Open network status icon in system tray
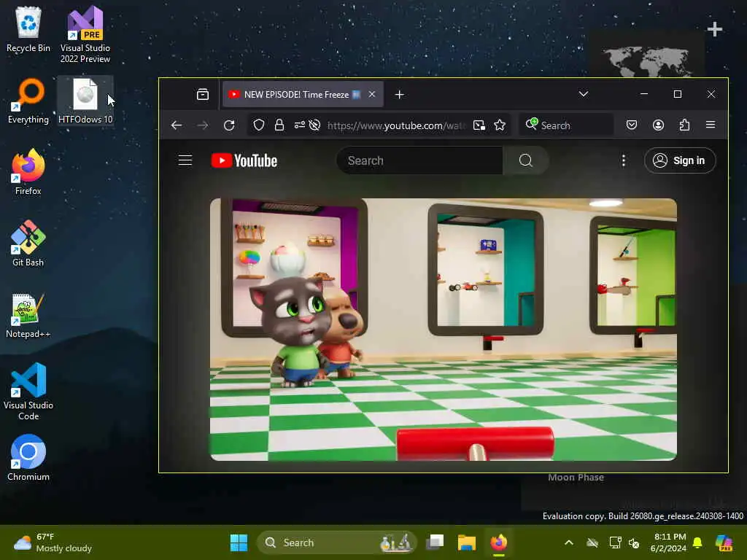 [615, 542]
